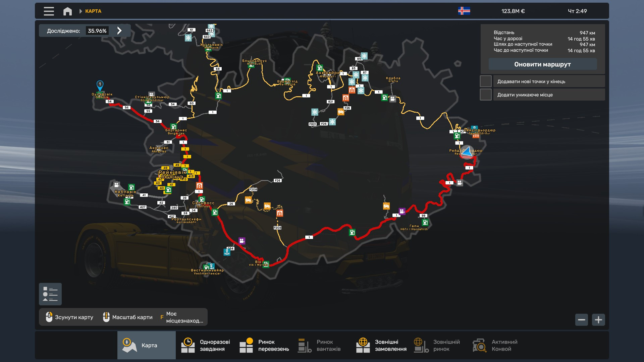The width and height of the screenshot is (644, 362).
Task: Click numbered waypoint pin at Ólafsvík
Action: [100, 85]
